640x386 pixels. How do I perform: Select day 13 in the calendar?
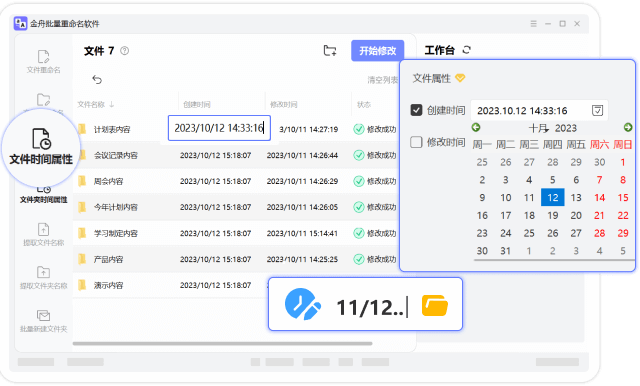576,197
